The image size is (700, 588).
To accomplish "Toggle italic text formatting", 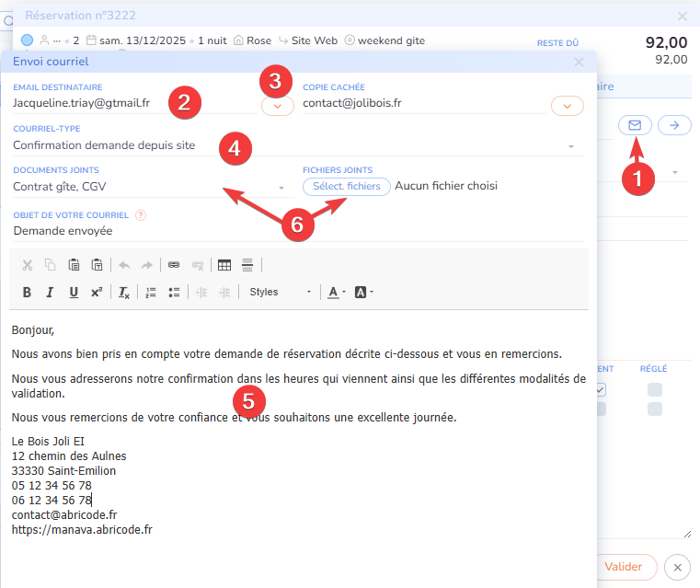I will tap(50, 293).
